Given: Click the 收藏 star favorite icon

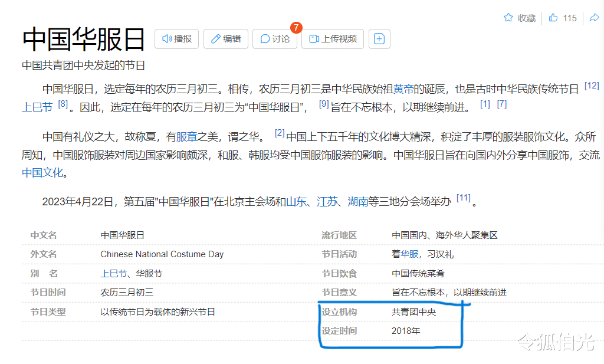Looking at the screenshot, I should coord(508,18).
